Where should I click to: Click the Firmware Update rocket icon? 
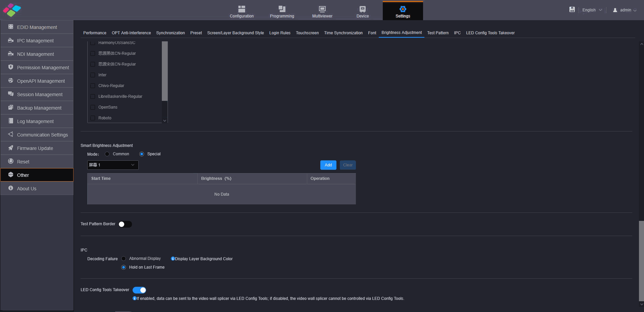point(11,148)
